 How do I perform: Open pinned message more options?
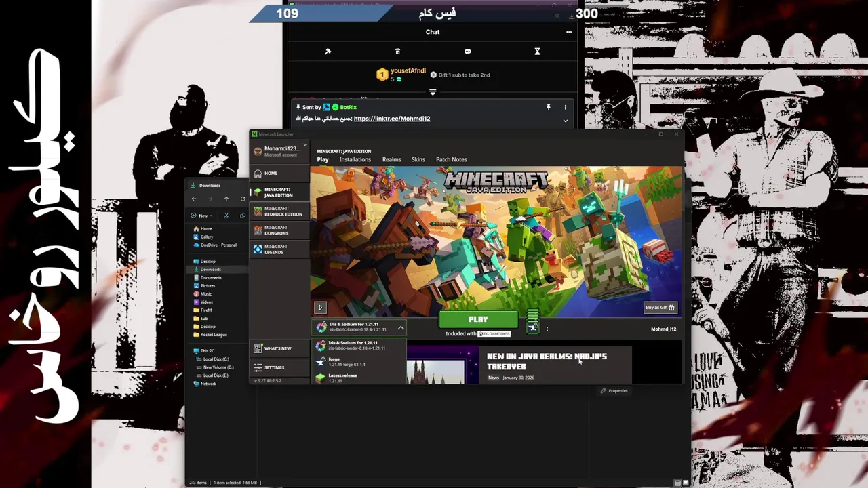click(566, 107)
